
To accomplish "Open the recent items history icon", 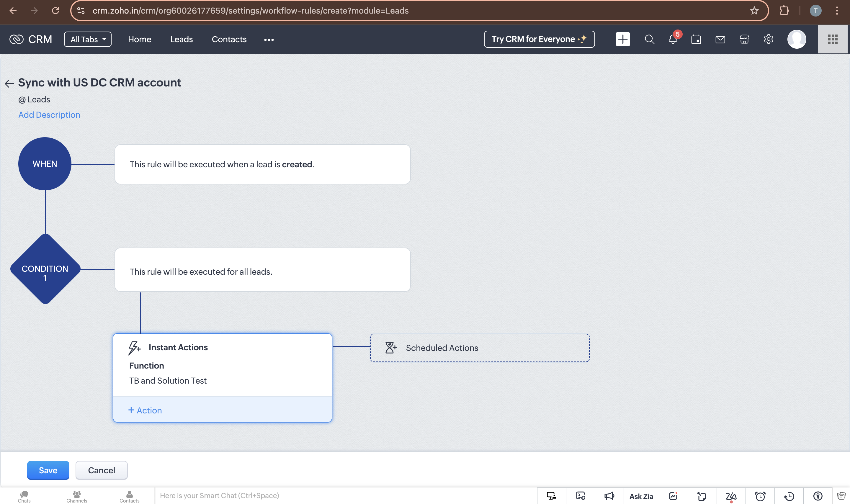I will (x=789, y=496).
